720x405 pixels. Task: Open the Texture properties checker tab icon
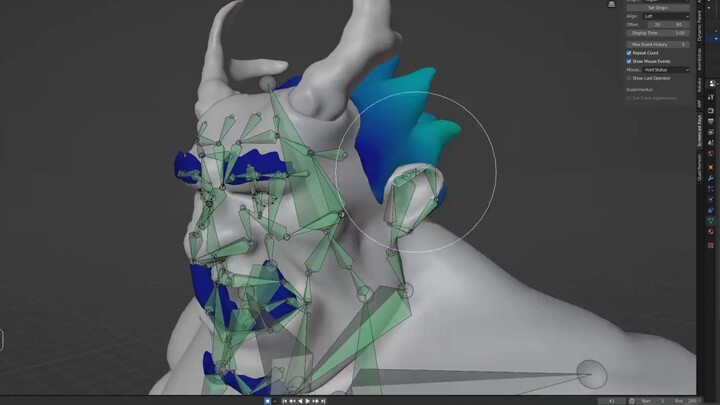[x=711, y=244]
